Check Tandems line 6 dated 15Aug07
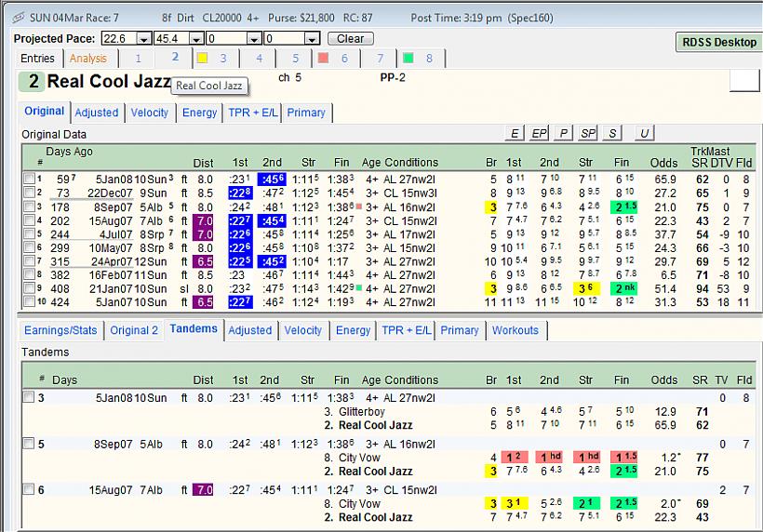The width and height of the screenshot is (763, 532). (29, 489)
